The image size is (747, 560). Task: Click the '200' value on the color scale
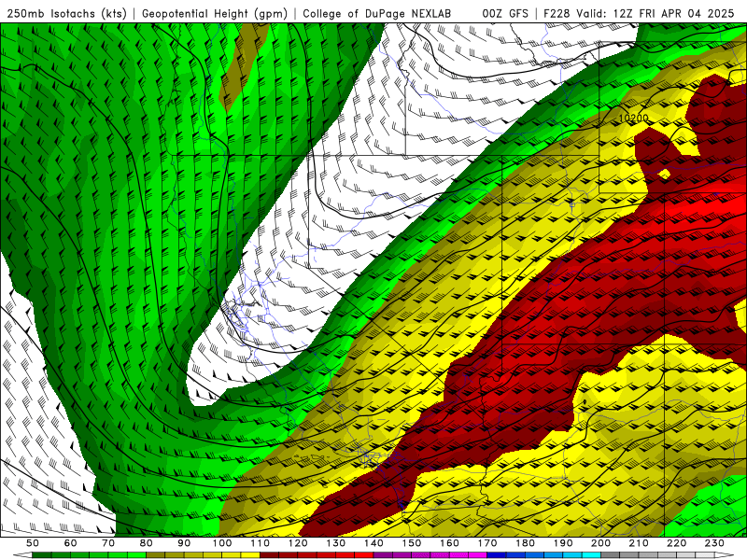pos(600,543)
